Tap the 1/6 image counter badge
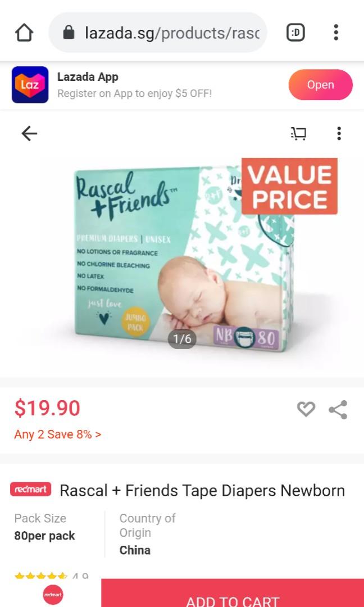 (x=182, y=339)
